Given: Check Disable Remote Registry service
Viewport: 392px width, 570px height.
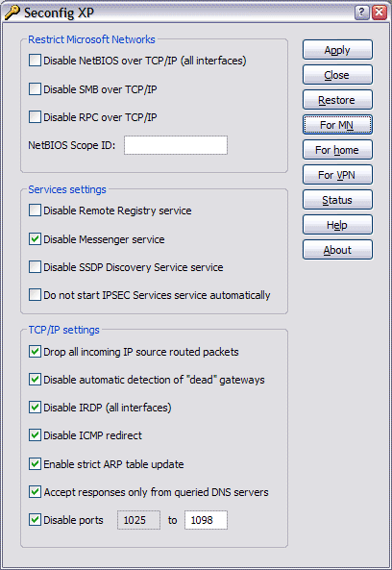Looking at the screenshot, I should tap(35, 211).
